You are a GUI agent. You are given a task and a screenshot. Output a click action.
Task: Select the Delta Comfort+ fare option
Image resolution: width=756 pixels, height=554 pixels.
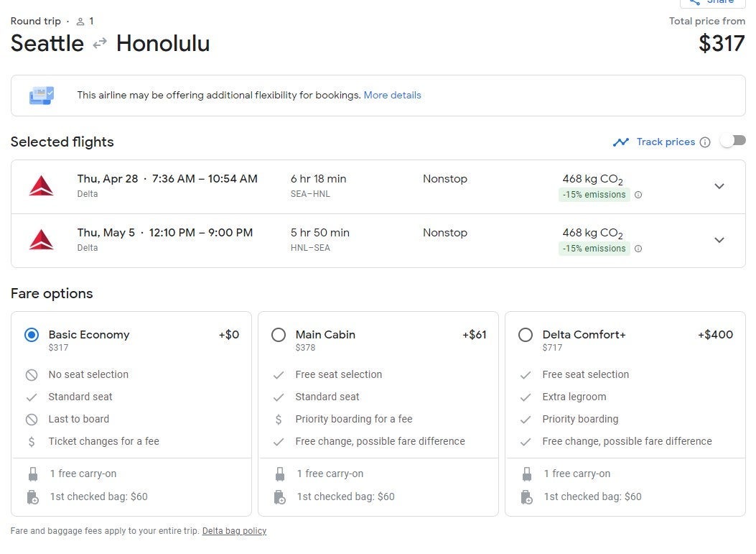tap(526, 335)
